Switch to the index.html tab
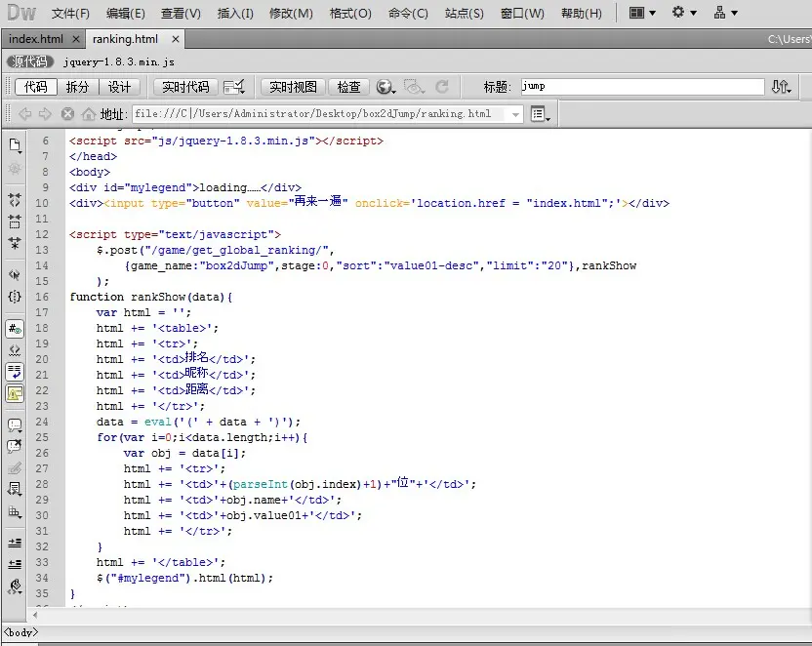This screenshot has width=812, height=646. click(36, 39)
